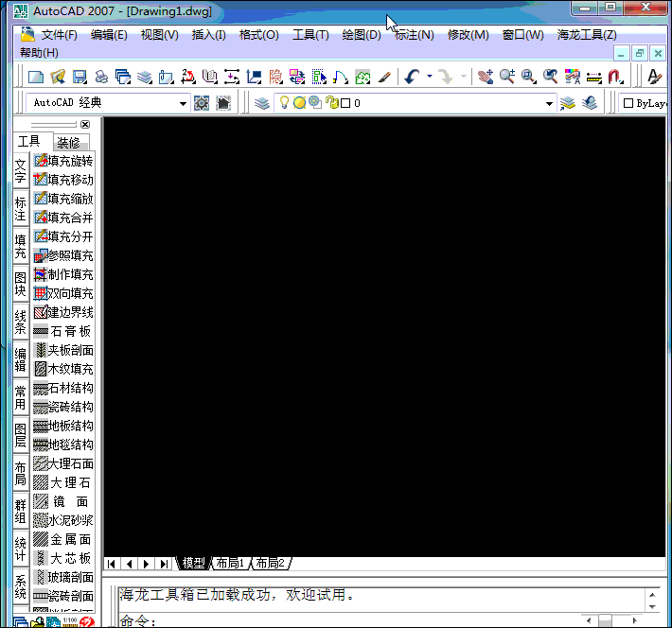Click the Zoom Previous magnifier icon
Image resolution: width=672 pixels, height=628 pixels.
[x=551, y=78]
